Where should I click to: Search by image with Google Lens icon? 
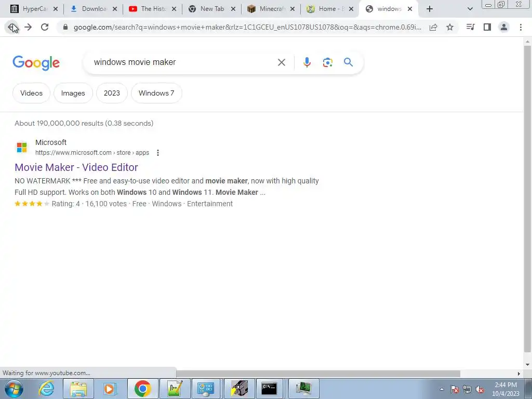click(x=327, y=62)
